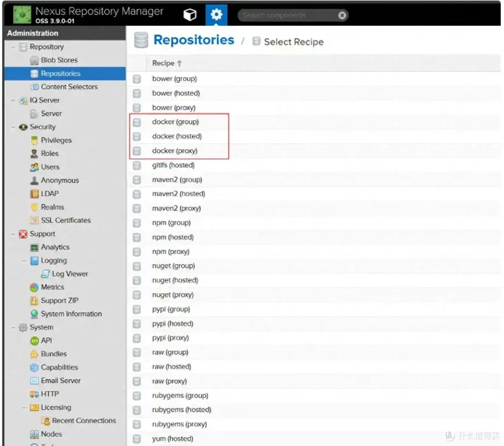Image resolution: width=504 pixels, height=446 pixels.
Task: Open LDAP book icon
Action: pos(34,194)
